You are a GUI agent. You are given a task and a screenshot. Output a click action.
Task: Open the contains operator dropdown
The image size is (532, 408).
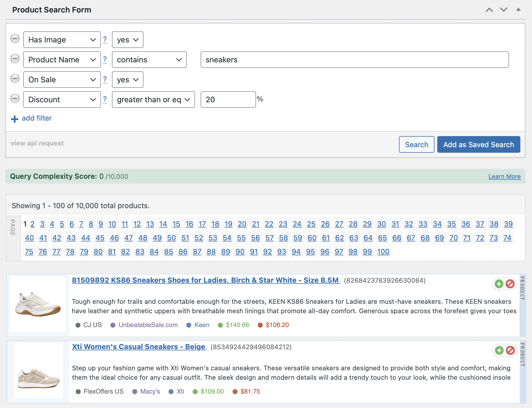[149, 60]
